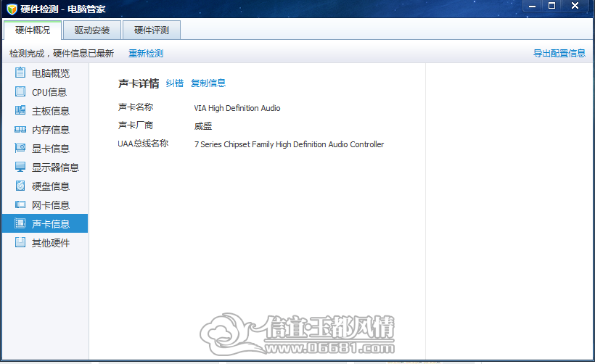View 网卡信息 in the sidebar
This screenshot has height=364, width=595.
(x=45, y=205)
